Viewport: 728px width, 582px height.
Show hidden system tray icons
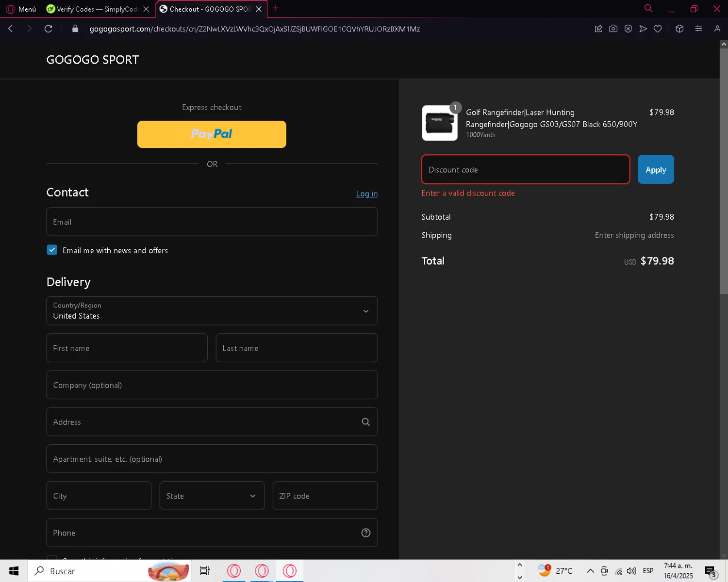590,570
